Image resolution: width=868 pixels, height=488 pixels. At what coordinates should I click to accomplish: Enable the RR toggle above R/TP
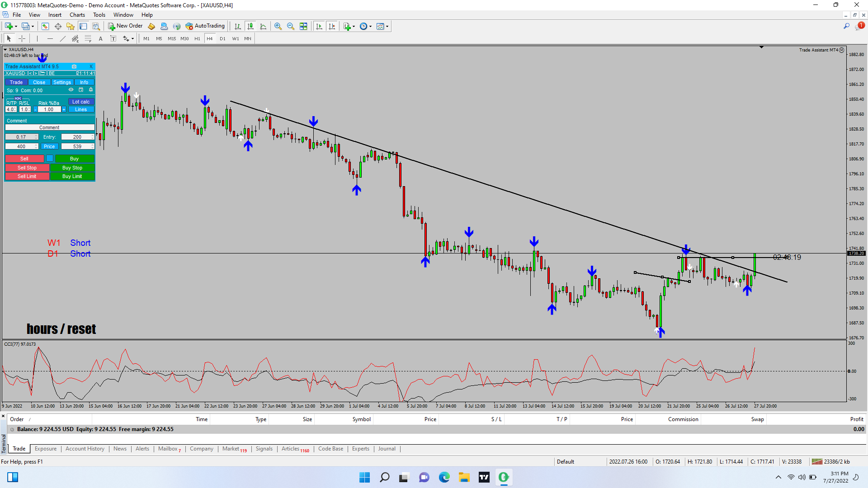[18, 99]
